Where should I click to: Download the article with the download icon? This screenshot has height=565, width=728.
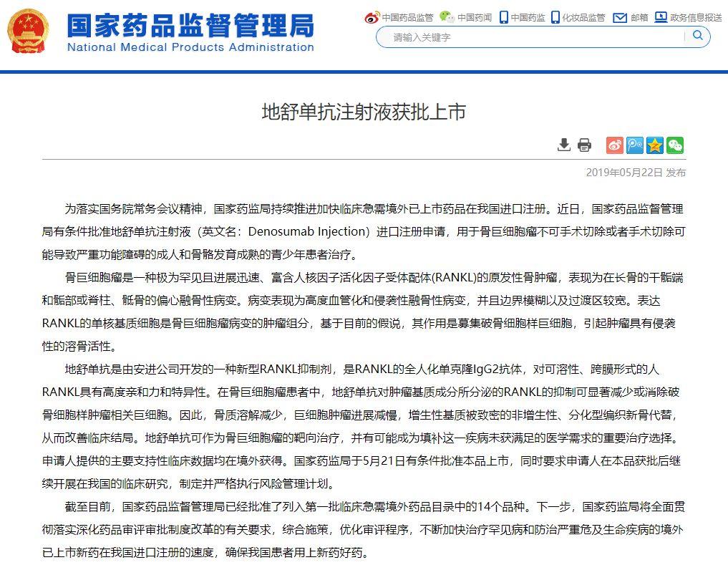pyautogui.click(x=563, y=145)
